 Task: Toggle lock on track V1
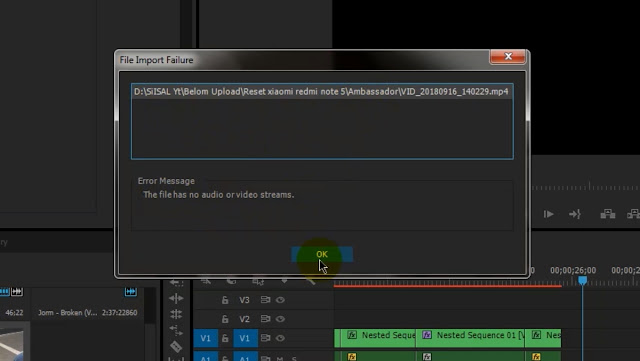click(225, 338)
